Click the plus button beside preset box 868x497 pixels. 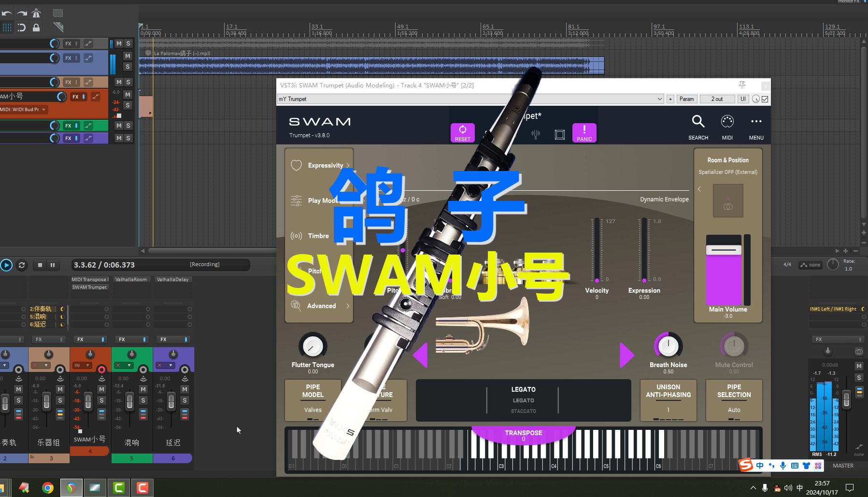coord(670,99)
